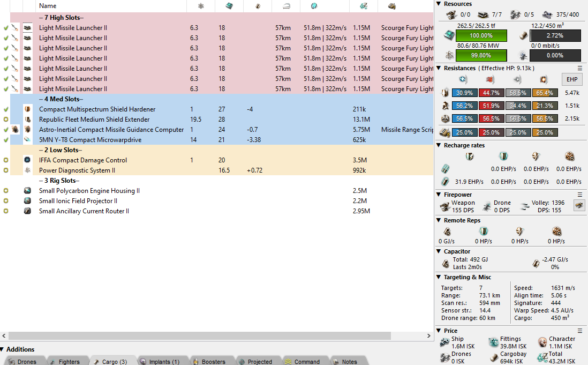
Task: Click the 5MN Y-T8 Compact Microwarpdrive module icon
Action: point(27,140)
